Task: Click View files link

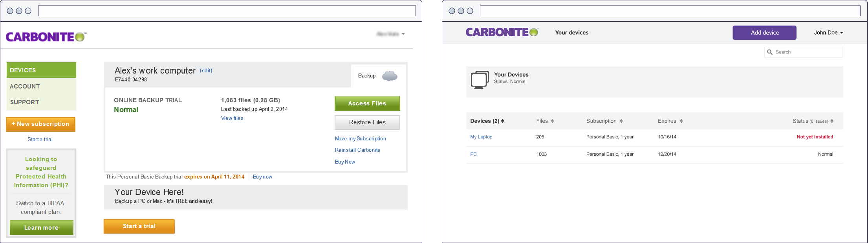Action: 232,118
